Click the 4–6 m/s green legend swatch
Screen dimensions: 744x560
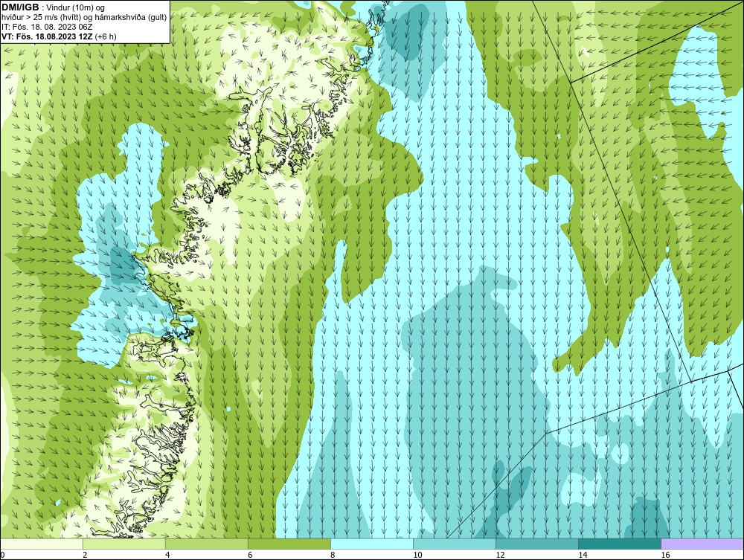[207, 544]
